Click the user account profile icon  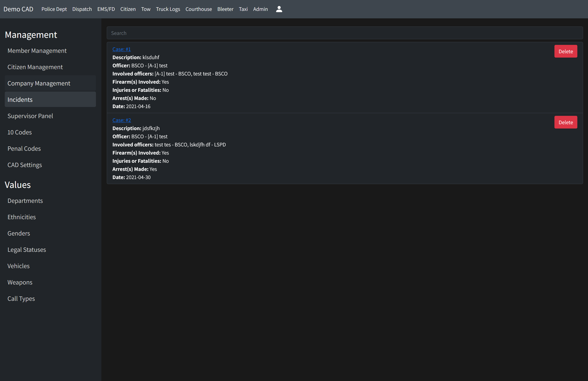coord(279,9)
